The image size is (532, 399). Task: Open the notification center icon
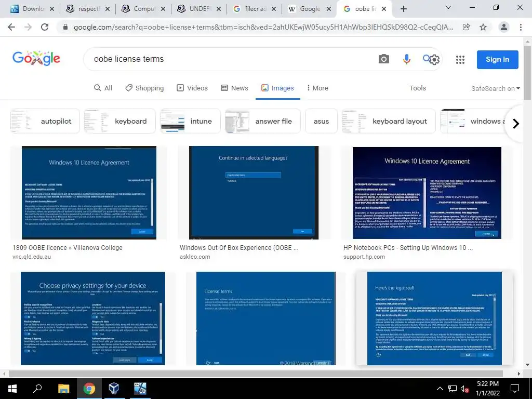[x=515, y=389]
